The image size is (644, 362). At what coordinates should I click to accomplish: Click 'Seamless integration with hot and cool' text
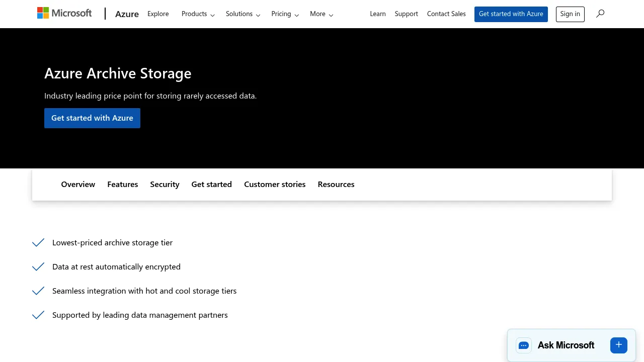(x=144, y=291)
